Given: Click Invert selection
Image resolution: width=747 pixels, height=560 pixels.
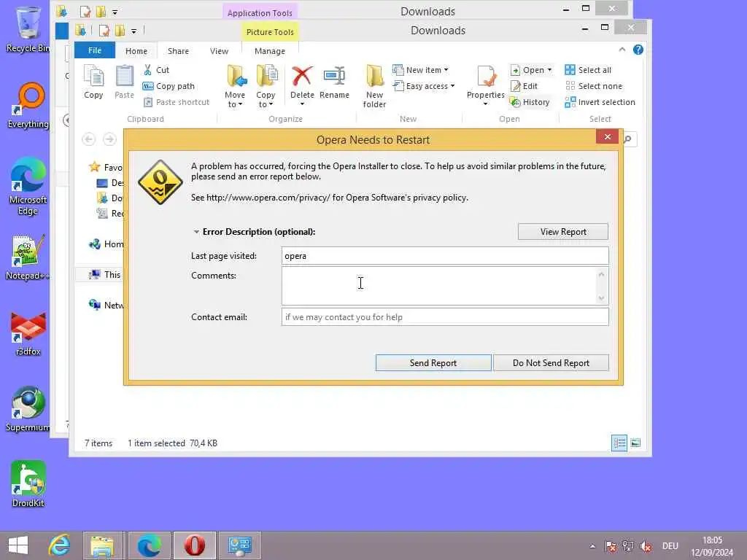Looking at the screenshot, I should (x=600, y=102).
